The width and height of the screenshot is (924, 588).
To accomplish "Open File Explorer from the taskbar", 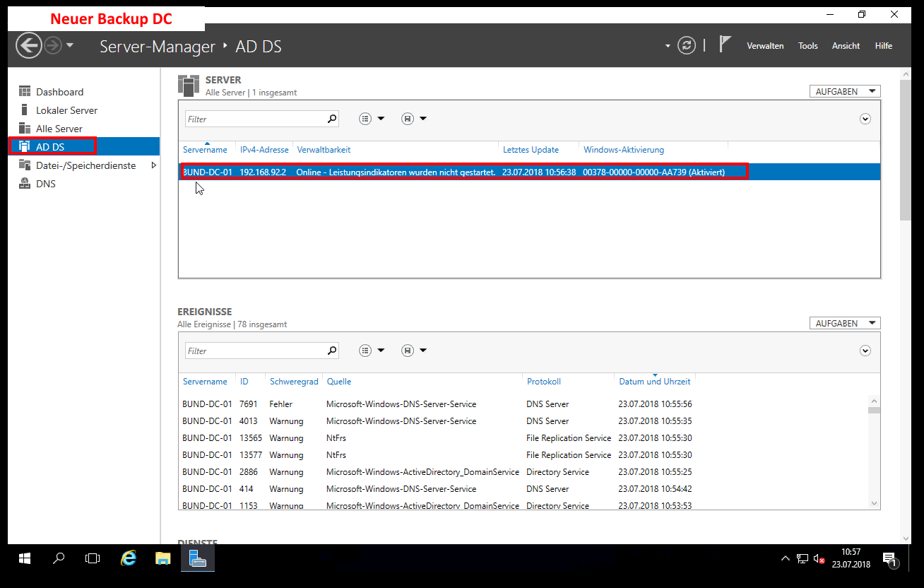I will (162, 558).
